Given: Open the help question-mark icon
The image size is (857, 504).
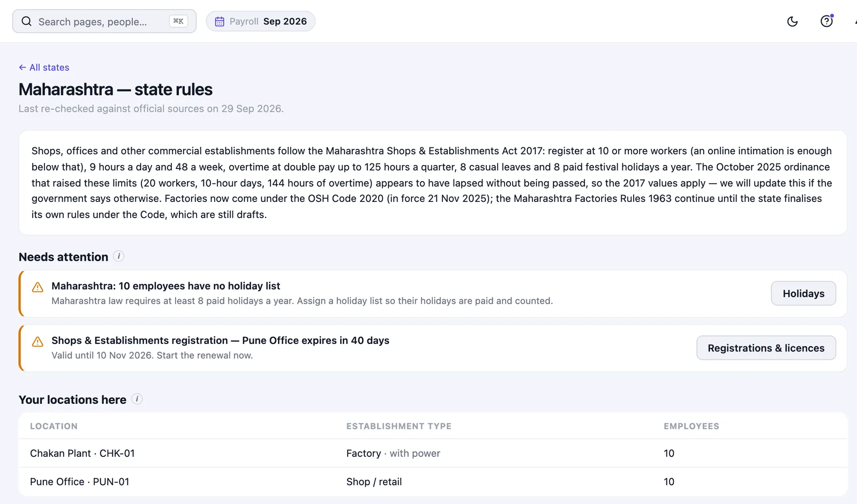Looking at the screenshot, I should coord(826,21).
